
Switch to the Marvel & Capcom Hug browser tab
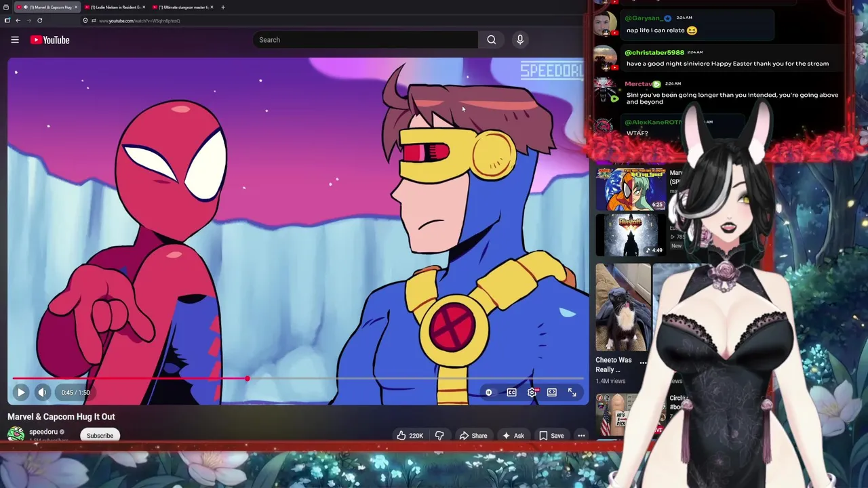(47, 7)
